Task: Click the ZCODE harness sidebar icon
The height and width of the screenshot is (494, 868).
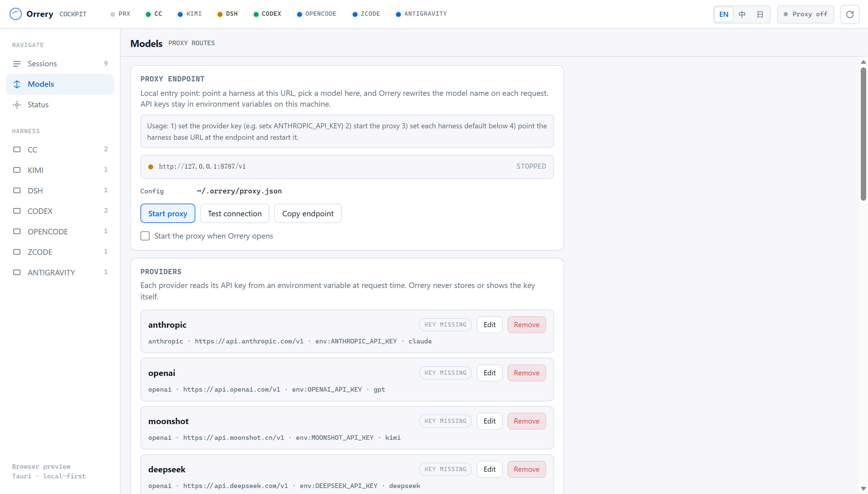Action: click(17, 252)
